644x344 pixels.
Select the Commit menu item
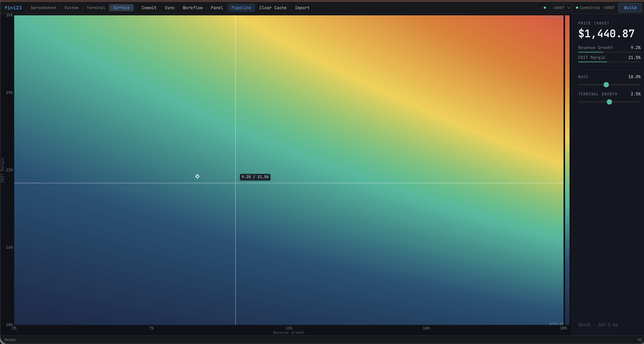pos(149,7)
